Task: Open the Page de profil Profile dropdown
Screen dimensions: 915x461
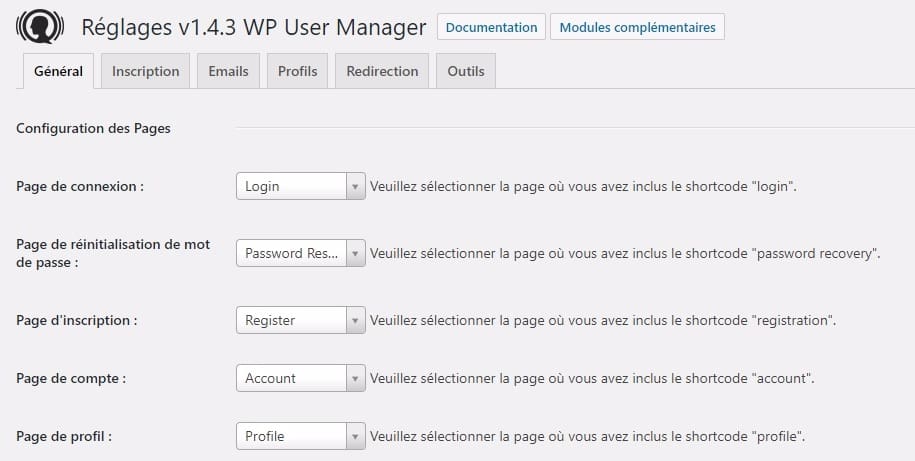Action: [x=301, y=436]
